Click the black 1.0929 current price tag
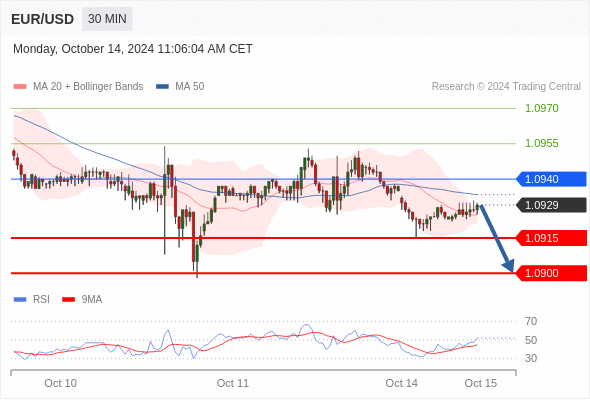Image resolution: width=590 pixels, height=400 pixels. click(x=551, y=205)
